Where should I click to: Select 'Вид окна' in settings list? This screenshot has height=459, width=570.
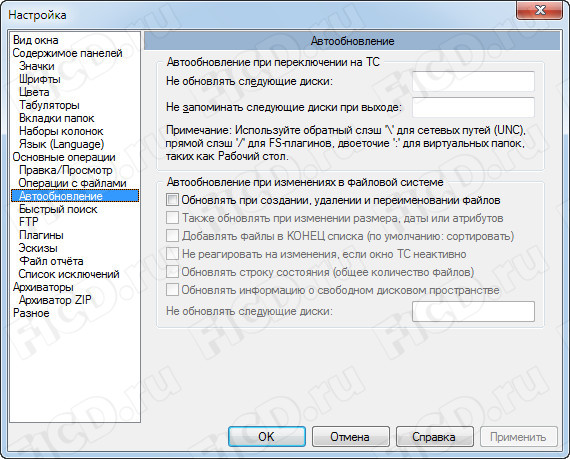(x=36, y=40)
